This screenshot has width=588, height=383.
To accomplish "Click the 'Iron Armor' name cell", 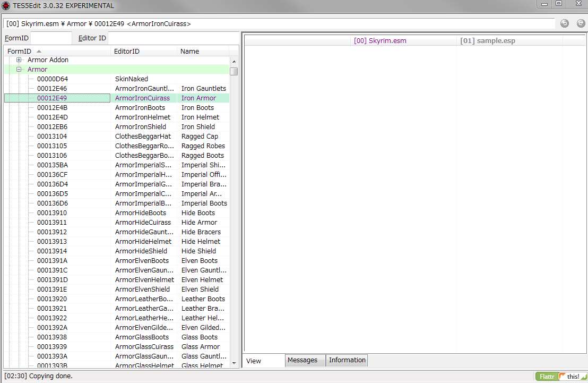I will click(203, 98).
